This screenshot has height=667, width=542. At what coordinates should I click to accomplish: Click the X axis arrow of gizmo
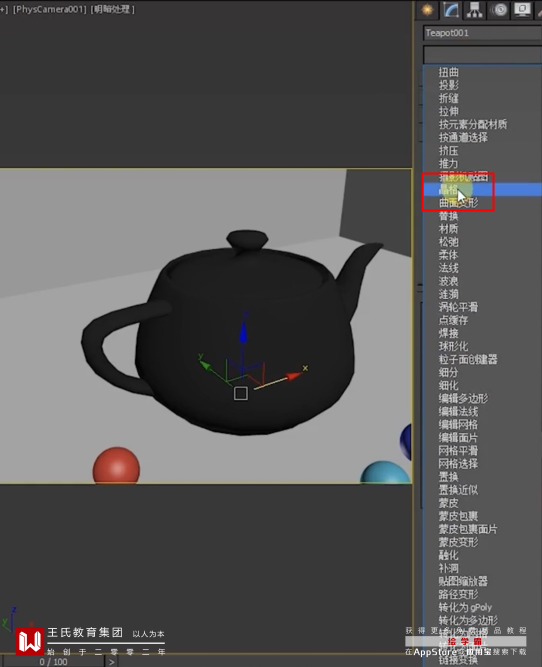click(293, 376)
